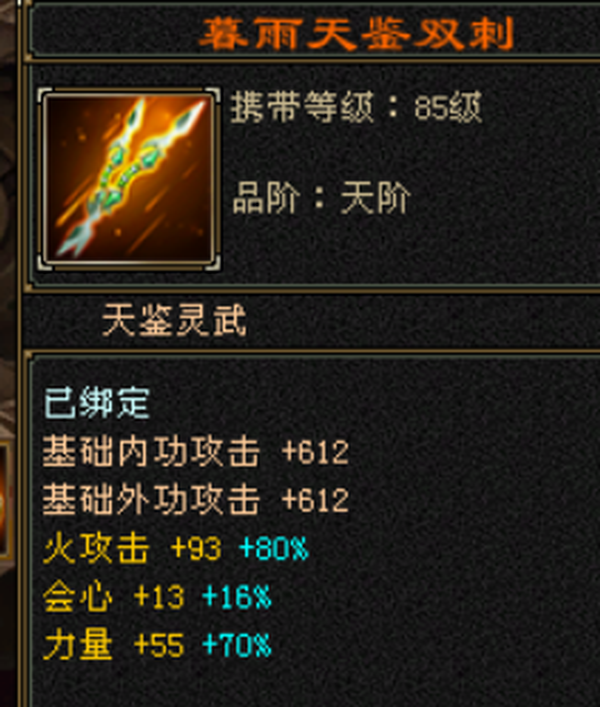Click the 品阶：天阶 grade label

(321, 197)
